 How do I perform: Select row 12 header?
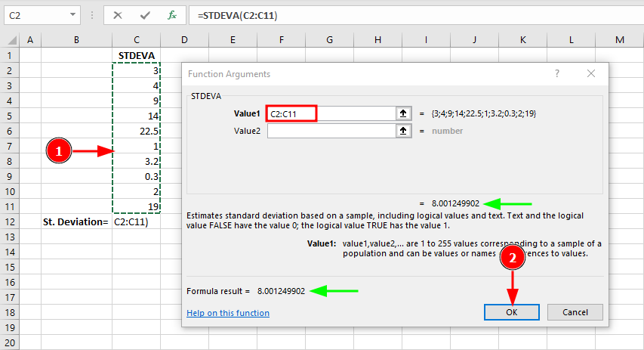point(9,222)
